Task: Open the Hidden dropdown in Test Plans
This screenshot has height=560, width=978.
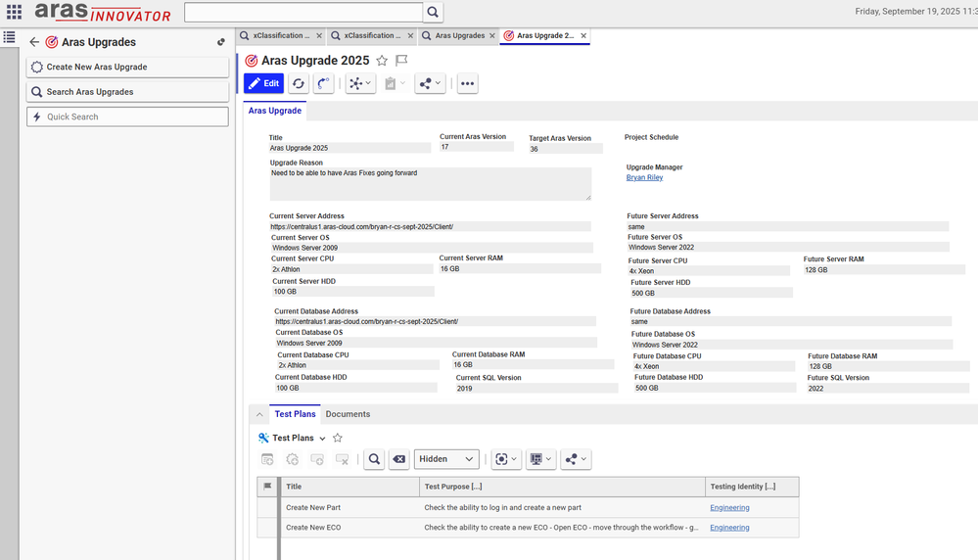Action: click(446, 459)
